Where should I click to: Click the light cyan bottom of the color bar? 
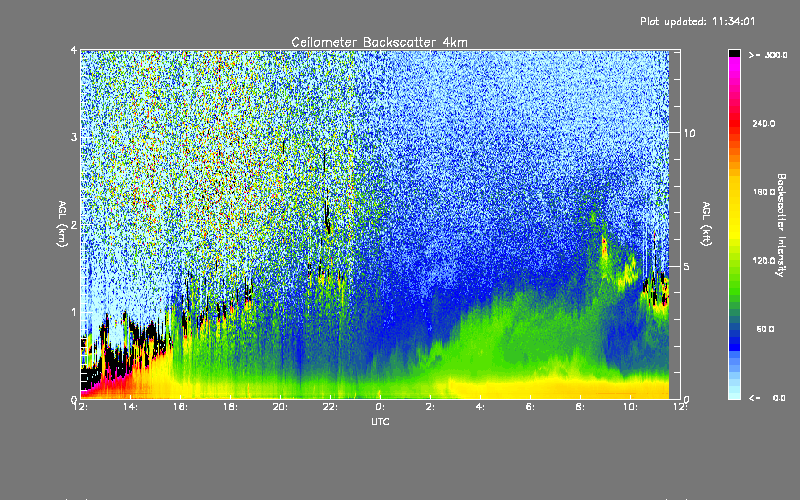734,393
